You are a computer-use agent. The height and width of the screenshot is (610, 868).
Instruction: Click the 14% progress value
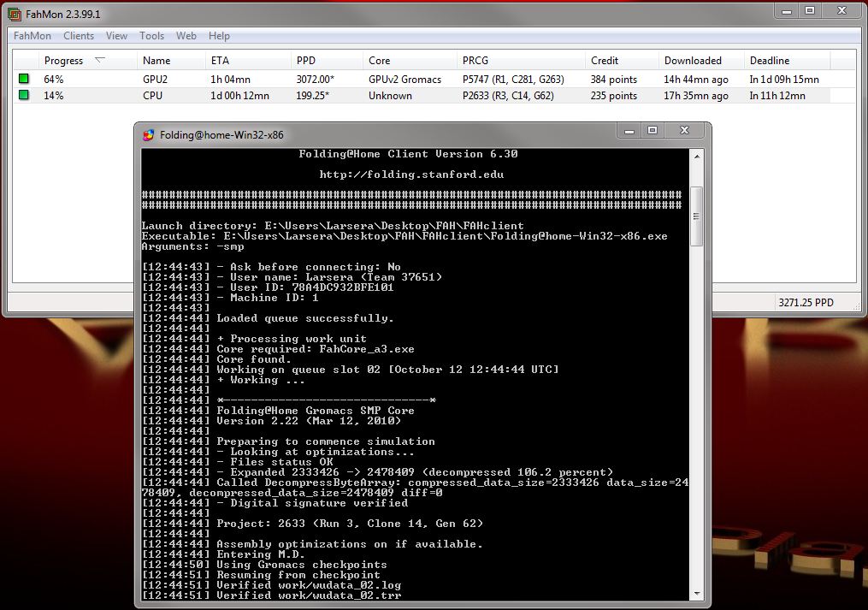tap(54, 95)
